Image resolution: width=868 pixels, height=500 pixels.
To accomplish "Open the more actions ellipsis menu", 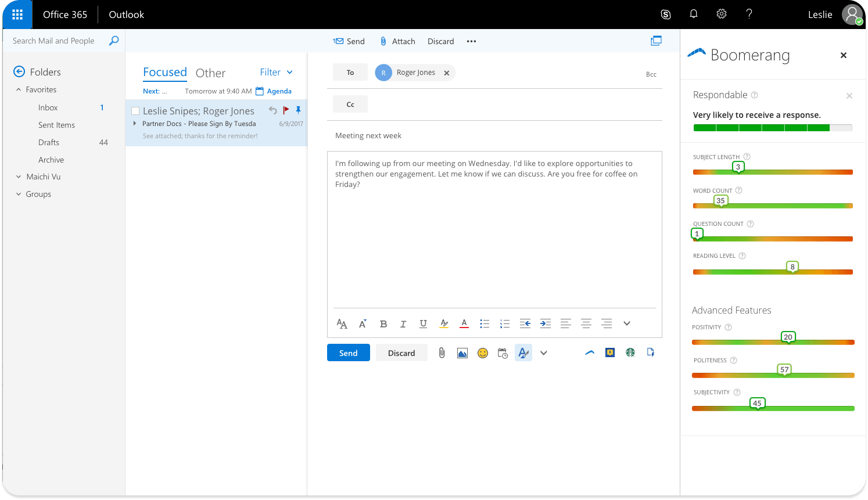I will coord(471,41).
